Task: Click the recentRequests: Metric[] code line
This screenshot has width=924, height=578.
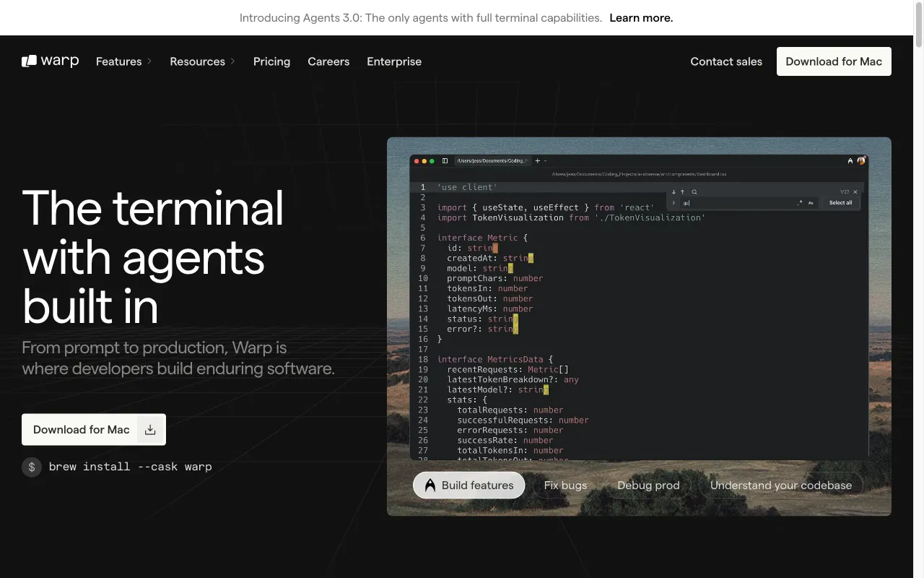Action: pyautogui.click(x=507, y=369)
